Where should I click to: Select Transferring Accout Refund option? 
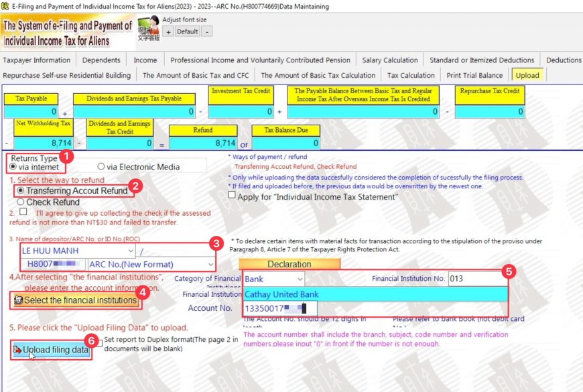[x=72, y=191]
